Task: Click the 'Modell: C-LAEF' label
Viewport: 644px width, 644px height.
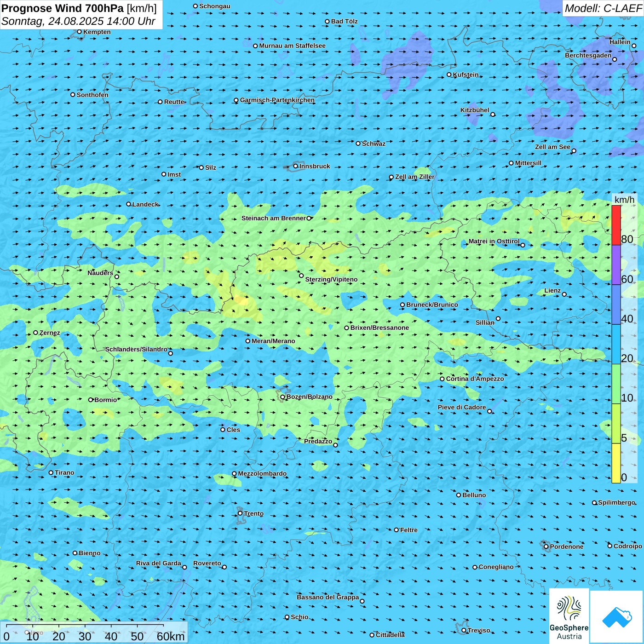Action: [603, 8]
